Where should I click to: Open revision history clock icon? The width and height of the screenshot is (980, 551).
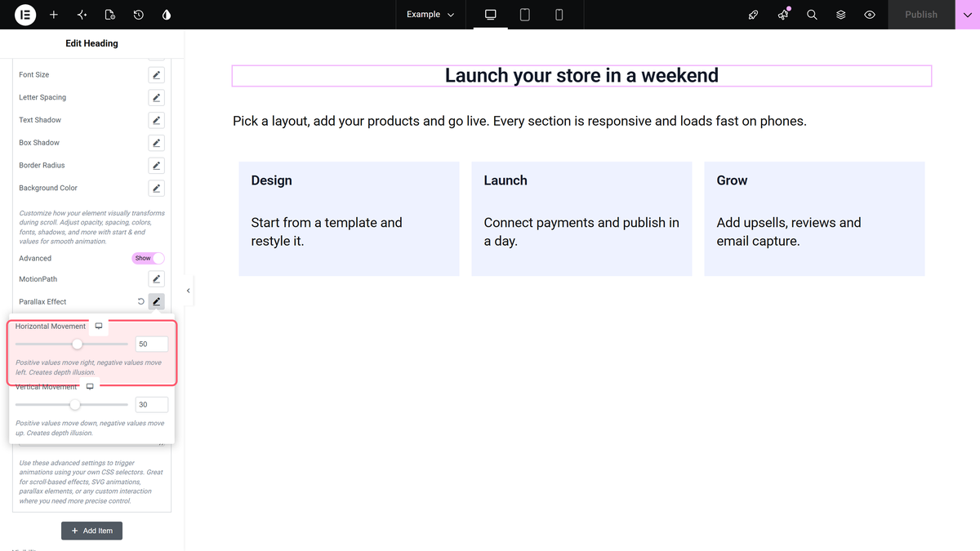pyautogui.click(x=139, y=15)
